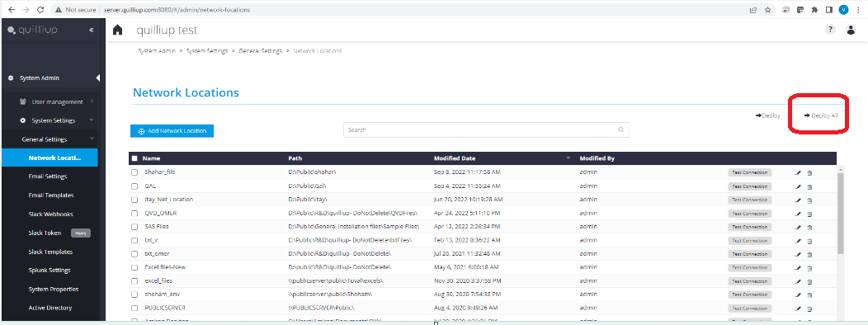Open Slack Token in sidebar
868x325 pixels.
pyautogui.click(x=45, y=233)
